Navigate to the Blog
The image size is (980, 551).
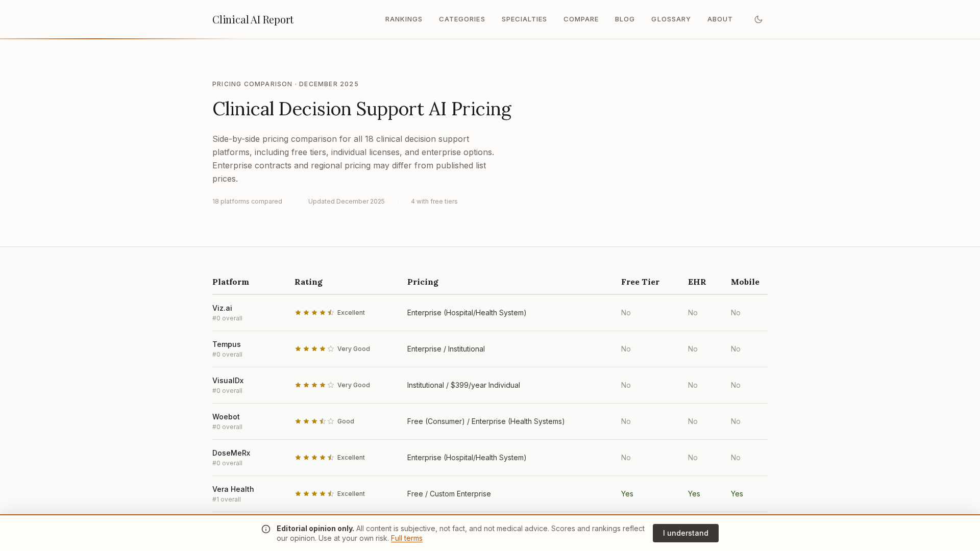pyautogui.click(x=625, y=19)
